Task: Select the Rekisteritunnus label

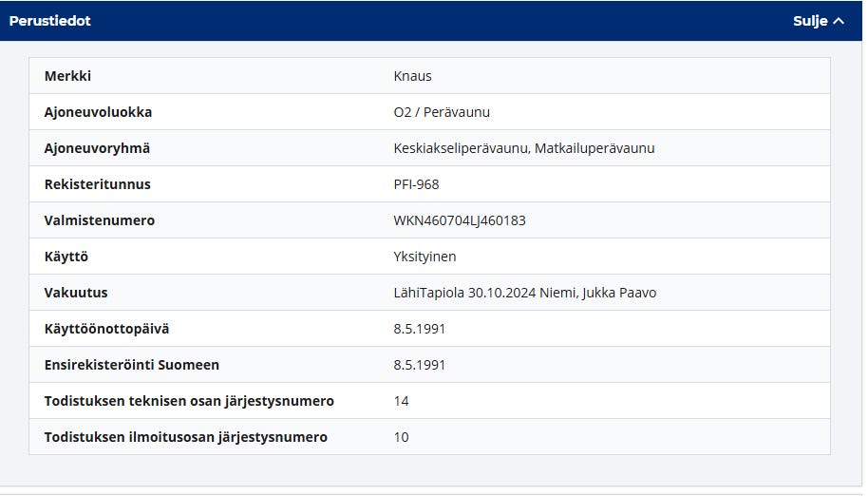Action: 98,184
